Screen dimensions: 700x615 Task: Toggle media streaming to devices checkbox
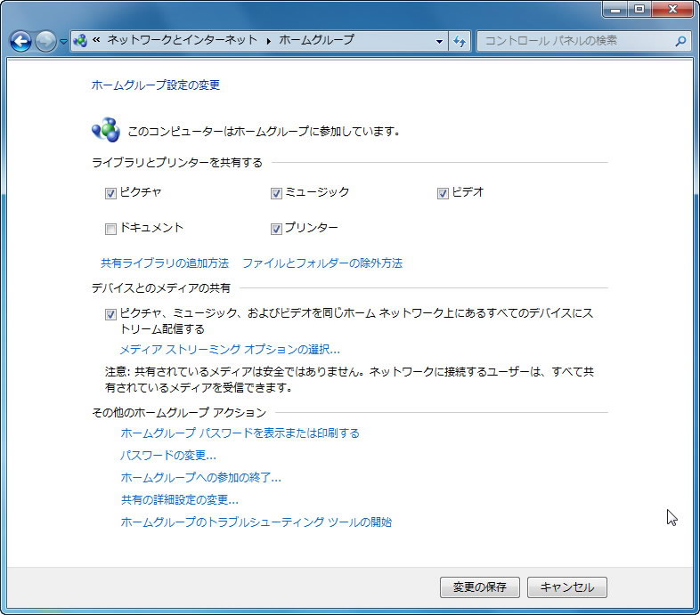point(111,314)
